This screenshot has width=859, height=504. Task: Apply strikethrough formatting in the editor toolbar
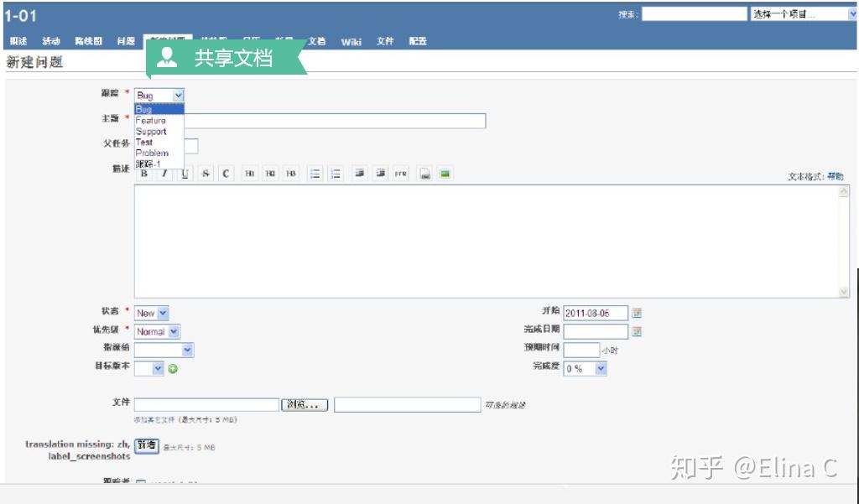206,174
